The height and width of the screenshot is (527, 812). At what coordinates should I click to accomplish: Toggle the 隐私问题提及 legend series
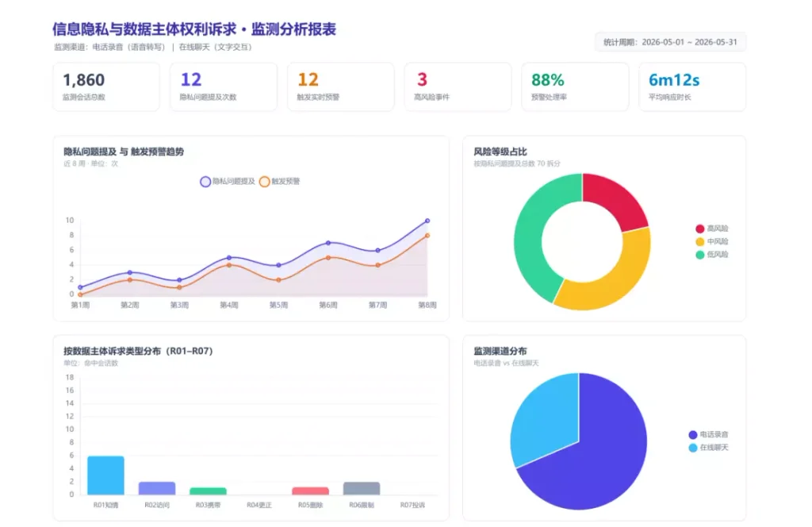228,182
